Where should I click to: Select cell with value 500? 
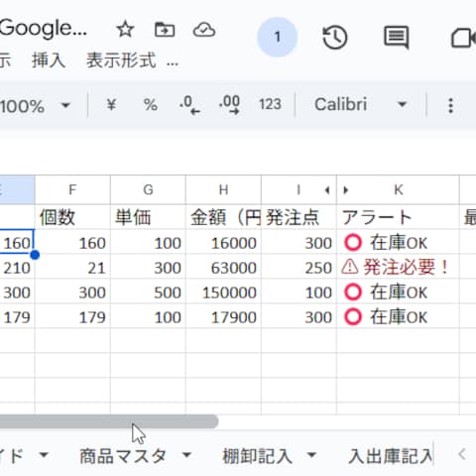click(x=148, y=292)
